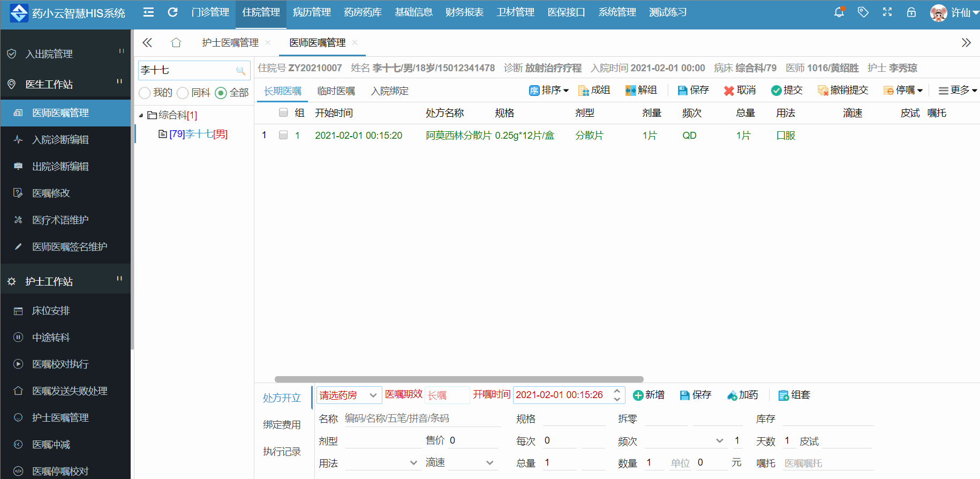Toggle fullscreen mode icon
980x479 pixels.
click(887, 12)
